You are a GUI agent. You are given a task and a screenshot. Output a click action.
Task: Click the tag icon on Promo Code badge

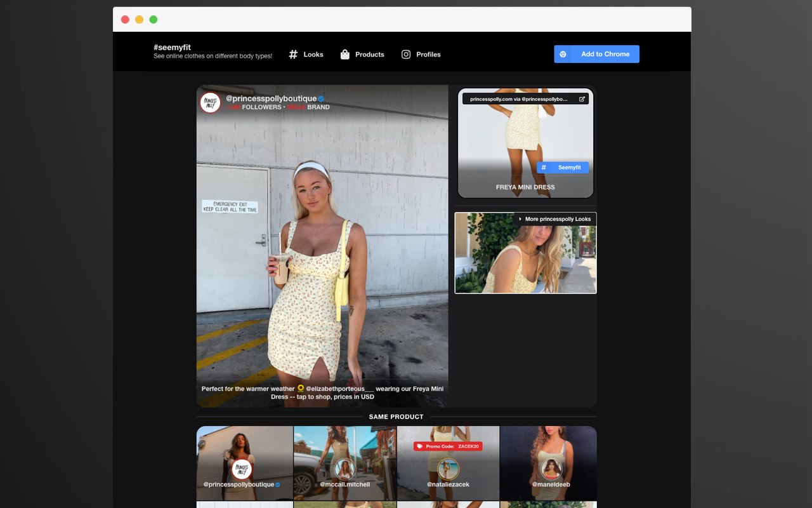tap(420, 446)
